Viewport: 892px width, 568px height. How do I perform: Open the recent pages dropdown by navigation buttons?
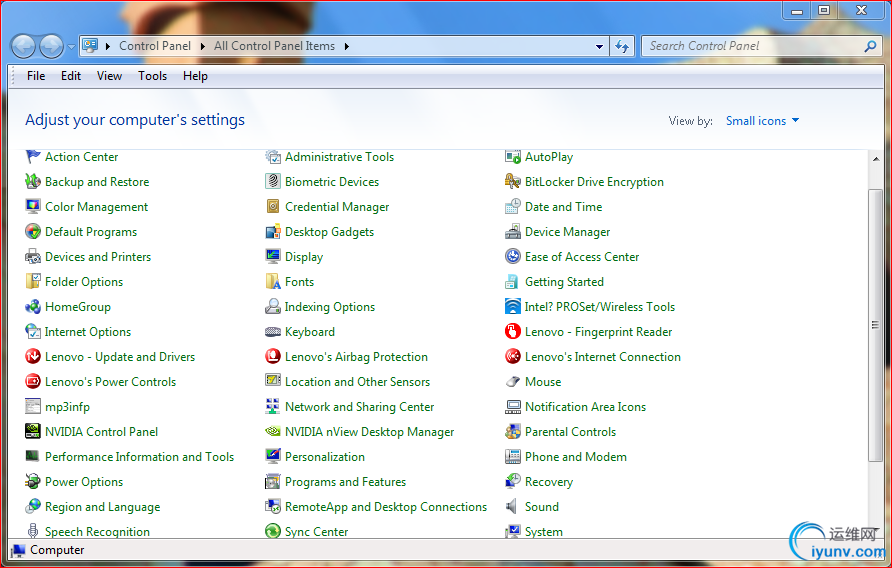[71, 46]
